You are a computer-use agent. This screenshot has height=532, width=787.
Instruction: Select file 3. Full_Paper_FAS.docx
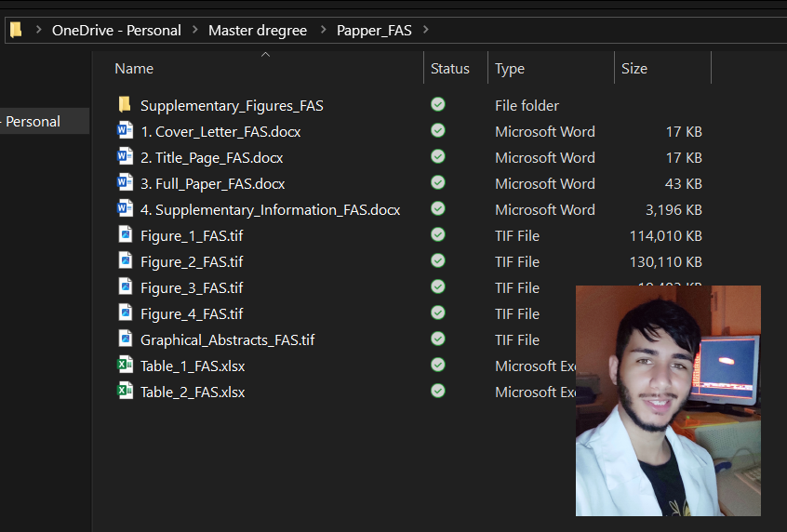tap(213, 184)
